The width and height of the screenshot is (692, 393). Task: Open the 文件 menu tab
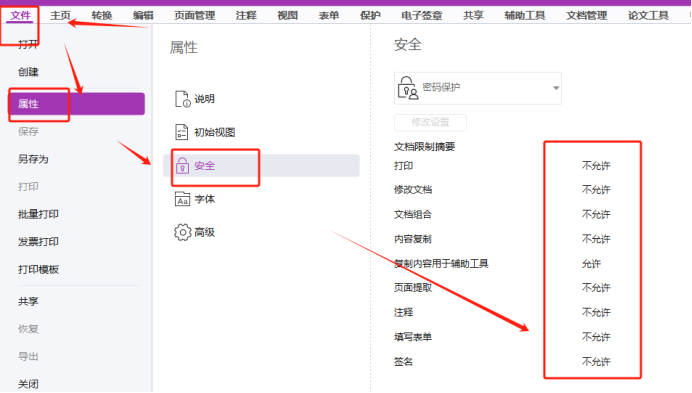[x=20, y=16]
